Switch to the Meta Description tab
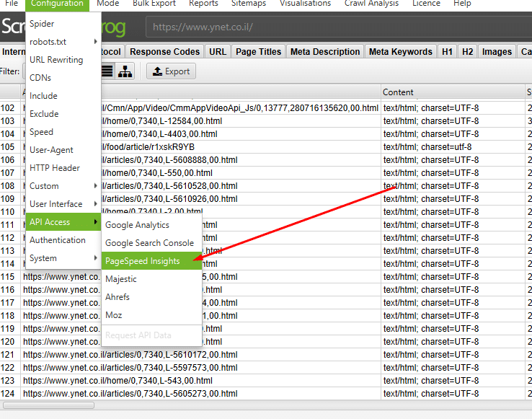 coord(324,52)
